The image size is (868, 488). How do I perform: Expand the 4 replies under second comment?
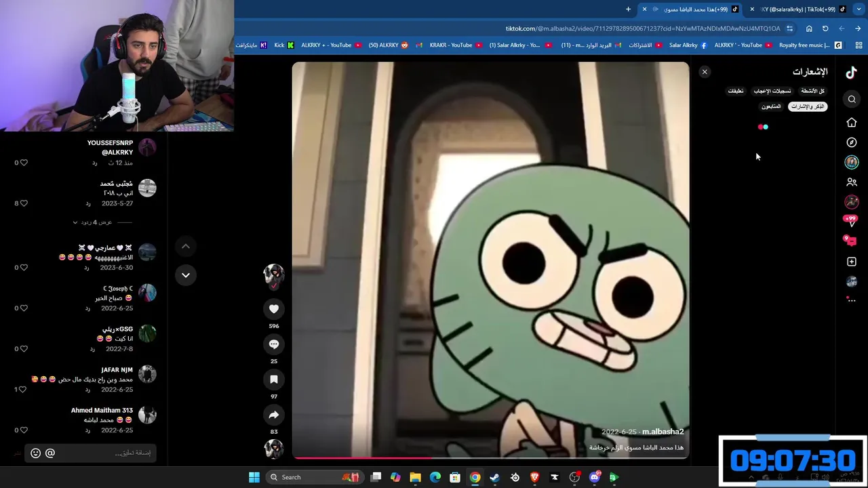93,222
